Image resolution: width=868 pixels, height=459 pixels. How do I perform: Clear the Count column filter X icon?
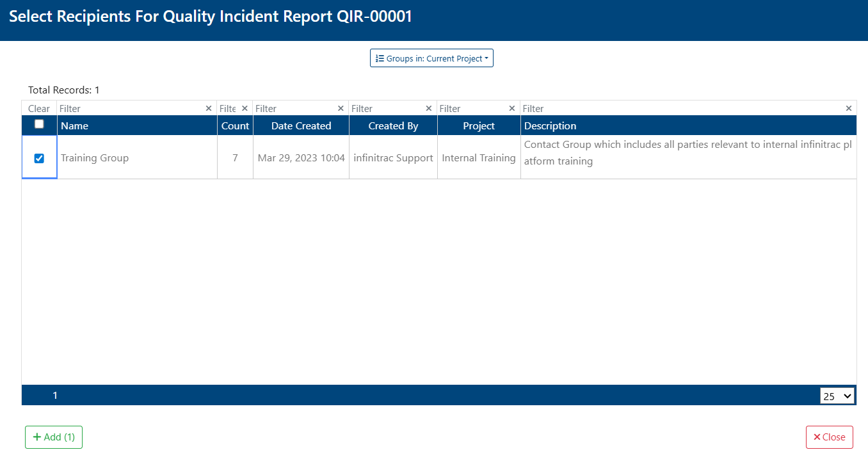tap(245, 109)
